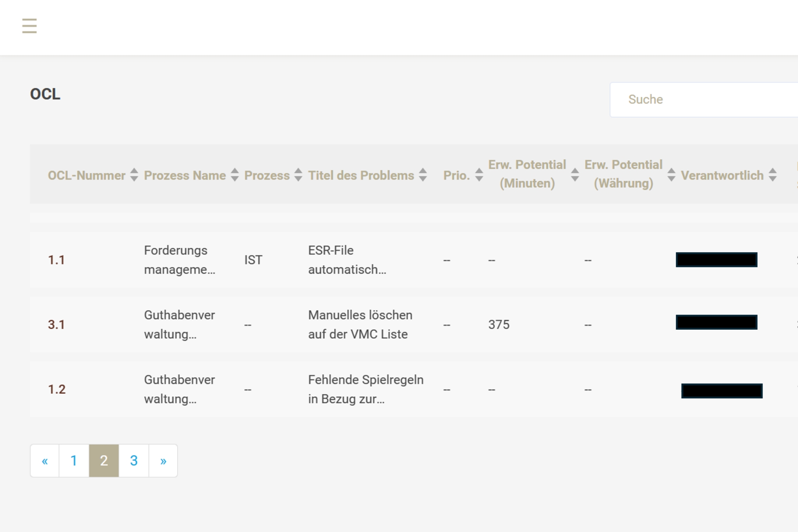Screen dimensions: 798x532
Task: Go to pagination page 3
Action: [x=134, y=461]
